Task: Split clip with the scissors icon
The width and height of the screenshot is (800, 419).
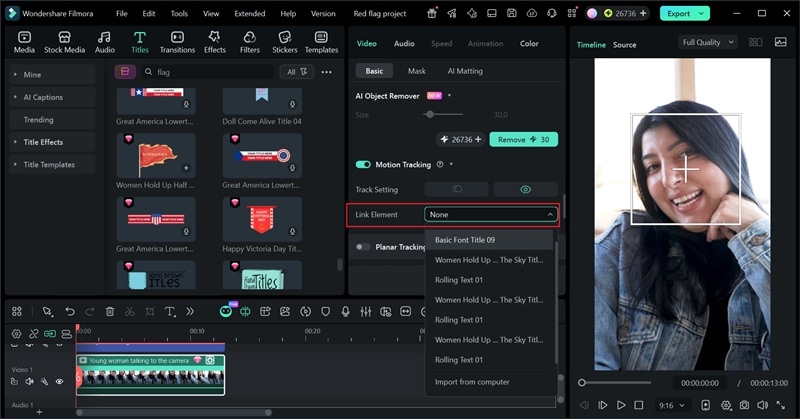Action: [x=130, y=311]
